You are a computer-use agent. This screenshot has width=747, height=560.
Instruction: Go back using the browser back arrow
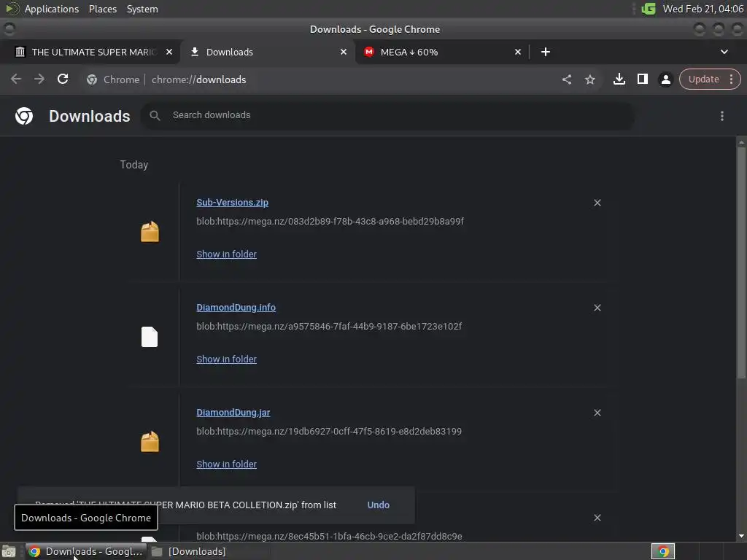click(16, 79)
